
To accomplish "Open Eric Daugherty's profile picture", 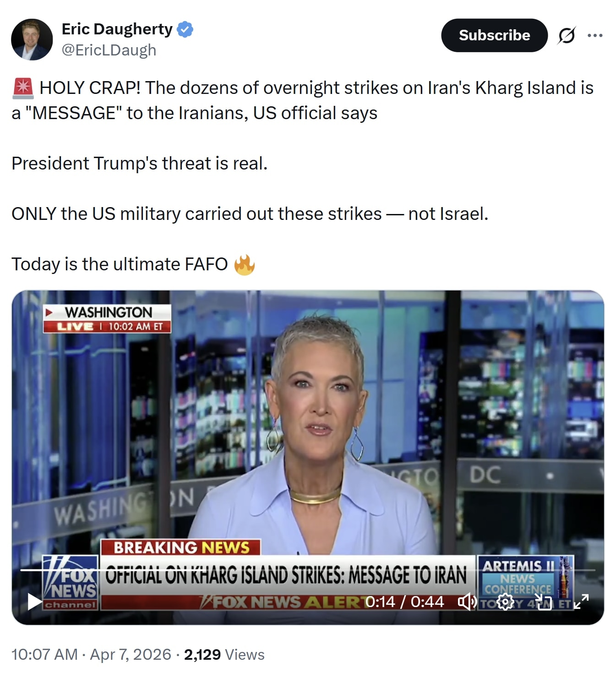I will [x=32, y=39].
